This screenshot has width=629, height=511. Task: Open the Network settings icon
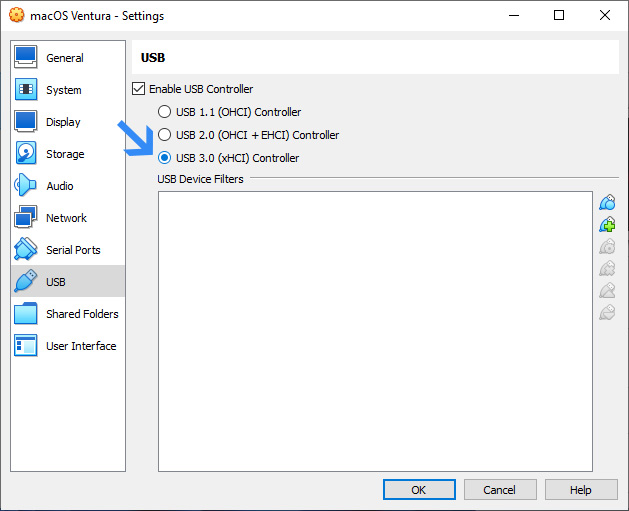(x=26, y=218)
